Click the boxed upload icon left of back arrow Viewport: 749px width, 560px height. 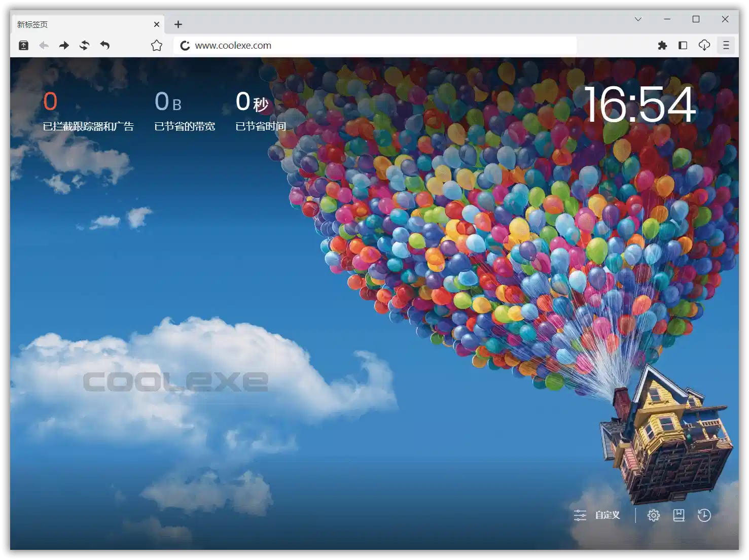click(23, 45)
